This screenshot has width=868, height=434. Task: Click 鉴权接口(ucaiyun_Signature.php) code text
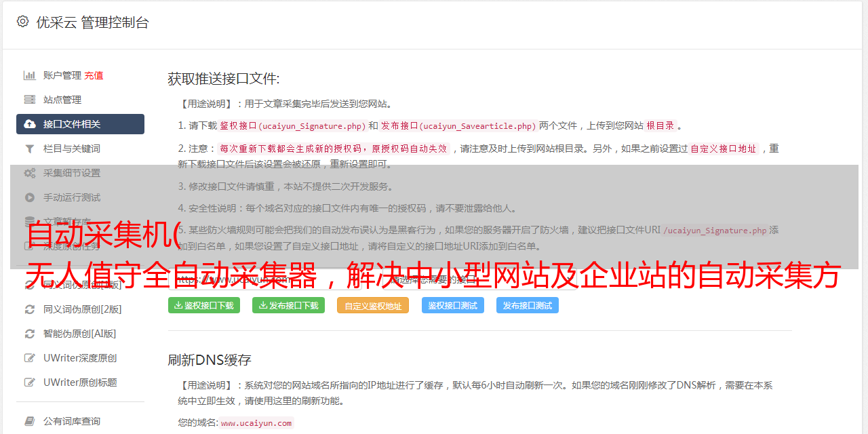tap(292, 125)
